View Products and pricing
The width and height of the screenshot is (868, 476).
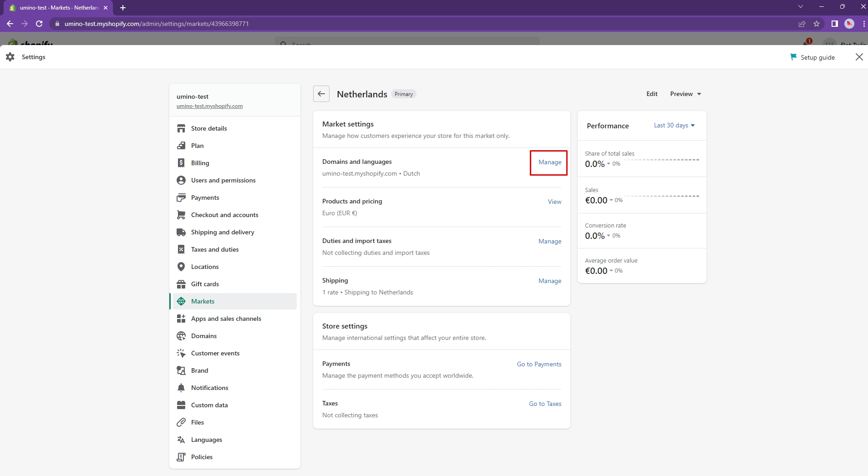point(554,202)
